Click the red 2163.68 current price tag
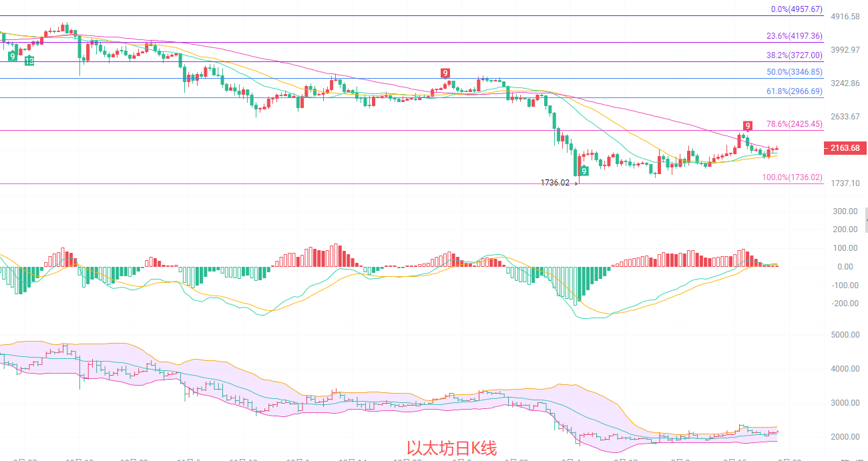 click(845, 148)
